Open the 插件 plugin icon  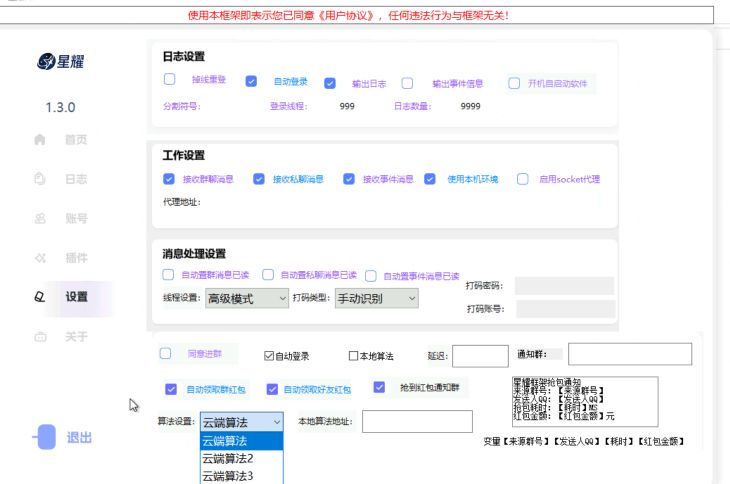40,258
